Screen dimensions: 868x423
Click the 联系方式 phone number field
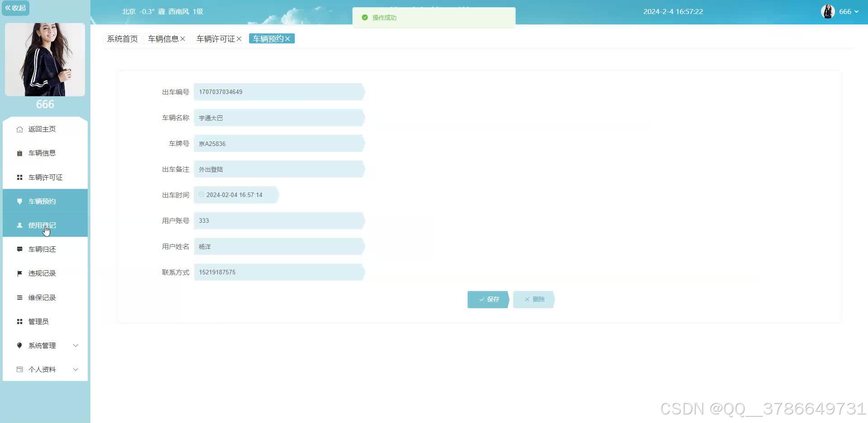point(279,272)
